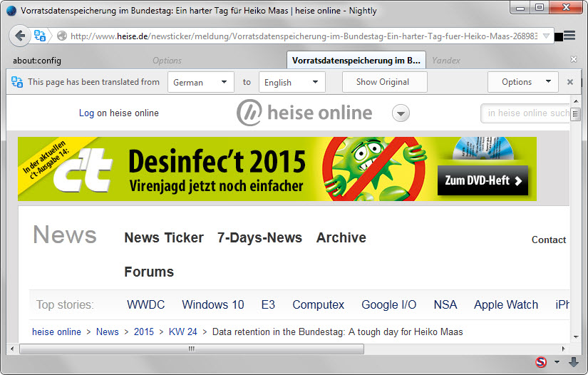Viewport: 588px width, 375px height.
Task: Open the English target language dropdown
Action: coord(292,82)
